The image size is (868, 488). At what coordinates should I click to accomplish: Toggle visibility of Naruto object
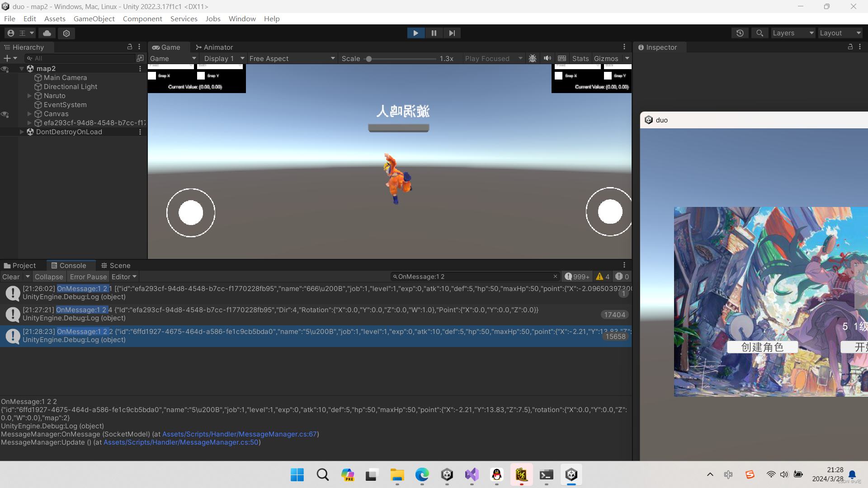point(5,95)
